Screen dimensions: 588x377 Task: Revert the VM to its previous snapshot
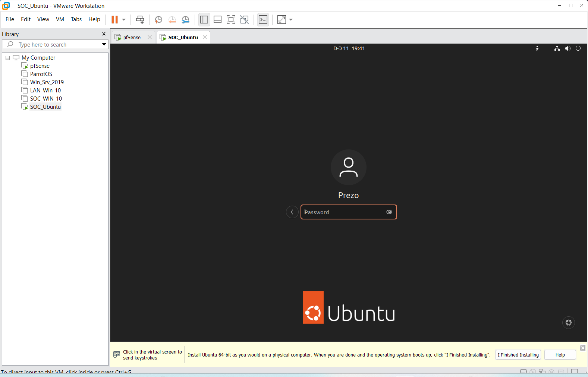172,20
